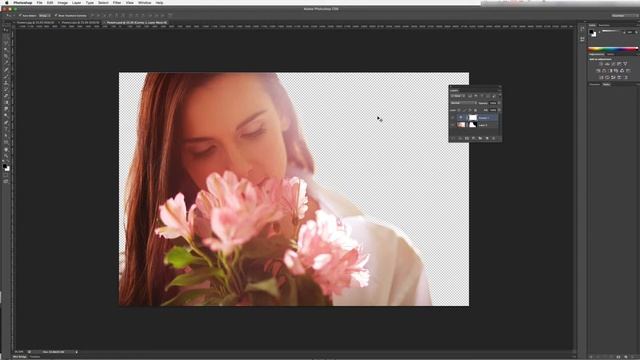This screenshot has width=640, height=360.
Task: Switch to the Swatches tab
Action: pos(604,25)
